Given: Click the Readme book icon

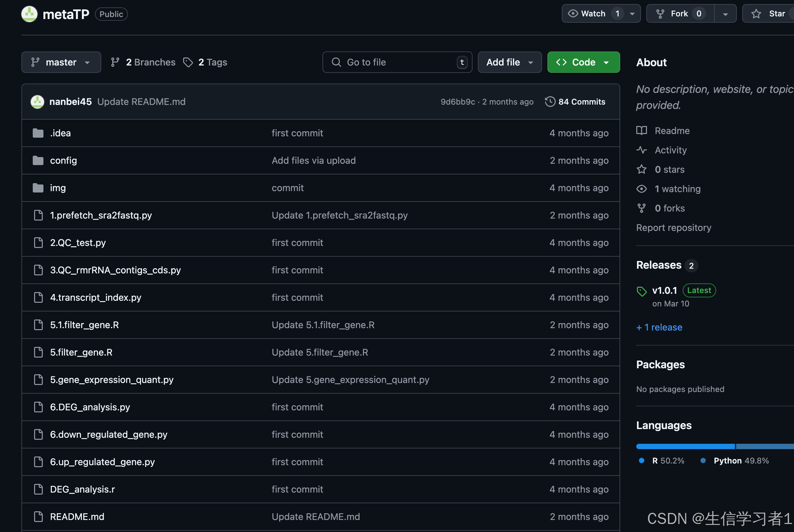Looking at the screenshot, I should pos(641,131).
